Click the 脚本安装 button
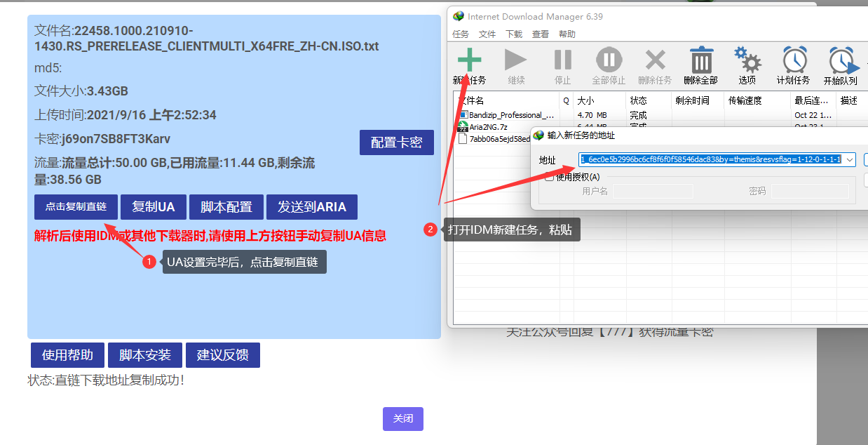 [145, 355]
